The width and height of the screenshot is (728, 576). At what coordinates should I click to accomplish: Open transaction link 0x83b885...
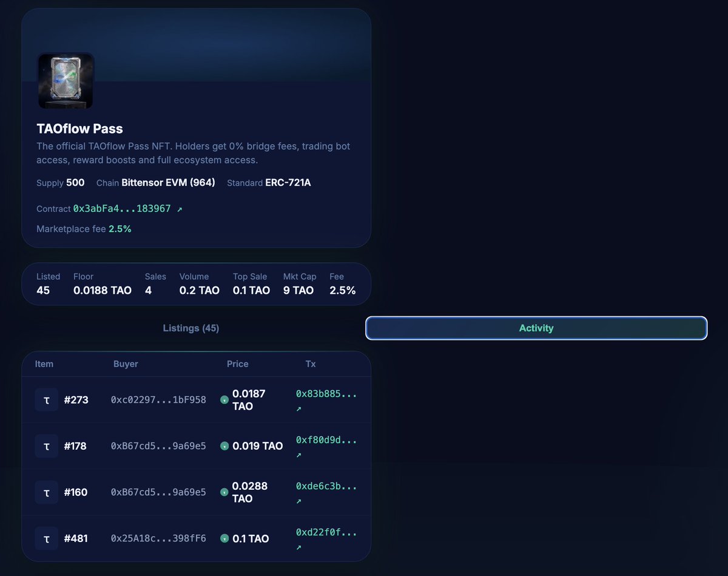[326, 394]
